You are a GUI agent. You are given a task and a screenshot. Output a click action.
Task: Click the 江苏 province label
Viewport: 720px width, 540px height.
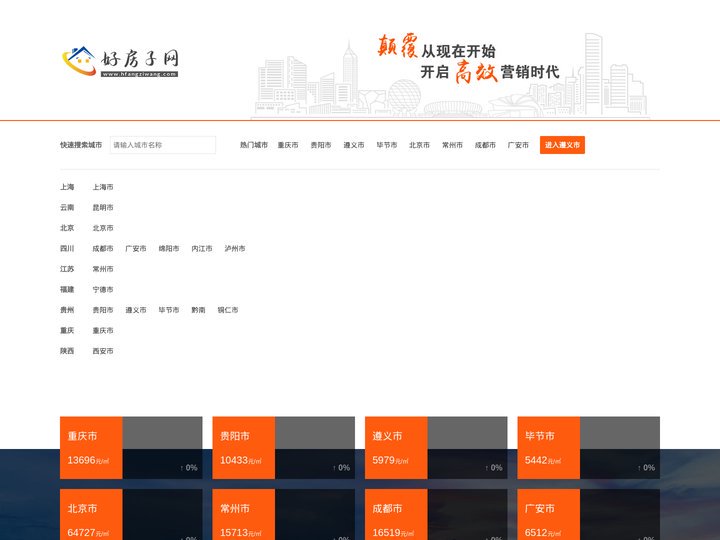(67, 269)
